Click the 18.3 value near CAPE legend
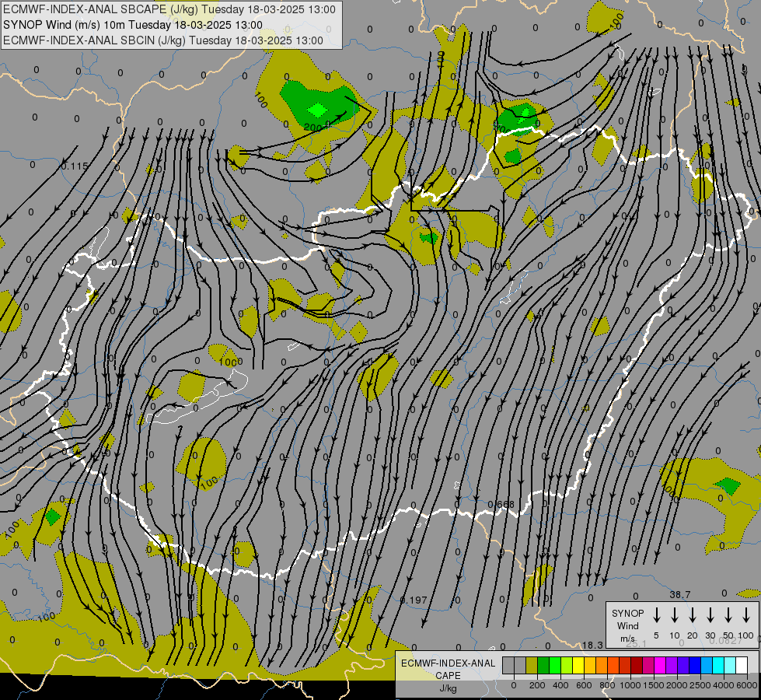Screen dimensions: 761x700 592,645
